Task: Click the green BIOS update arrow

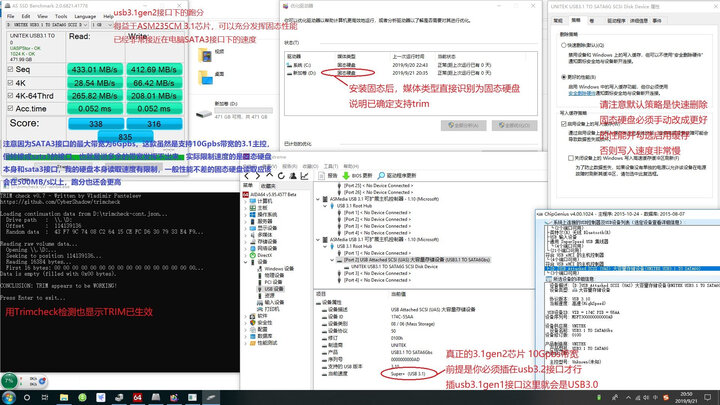Action: [346, 176]
